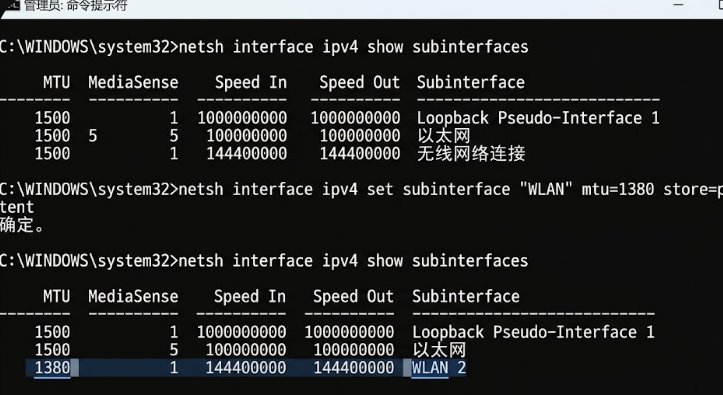This screenshot has height=395, width=723.
Task: Click MediaSense value 1 in WLAN 2 row
Action: (x=173, y=368)
